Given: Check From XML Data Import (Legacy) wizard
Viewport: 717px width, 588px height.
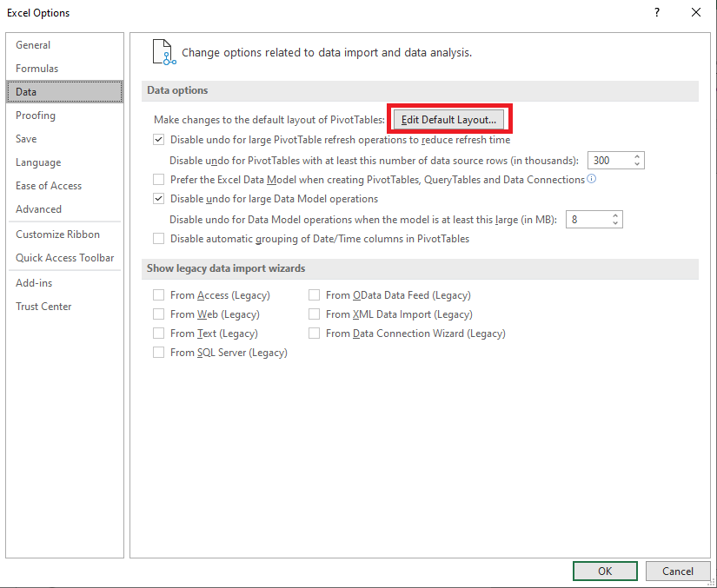Looking at the screenshot, I should (x=314, y=314).
